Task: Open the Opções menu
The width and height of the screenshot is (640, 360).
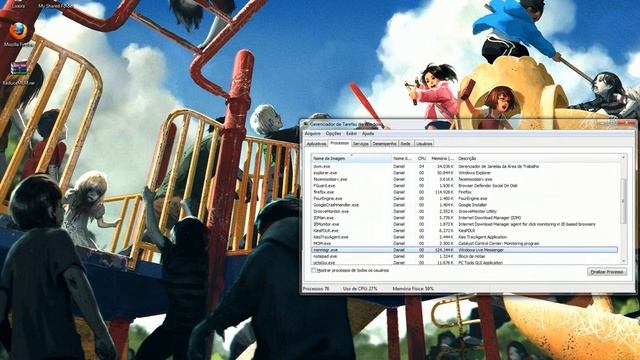Action: click(x=333, y=133)
